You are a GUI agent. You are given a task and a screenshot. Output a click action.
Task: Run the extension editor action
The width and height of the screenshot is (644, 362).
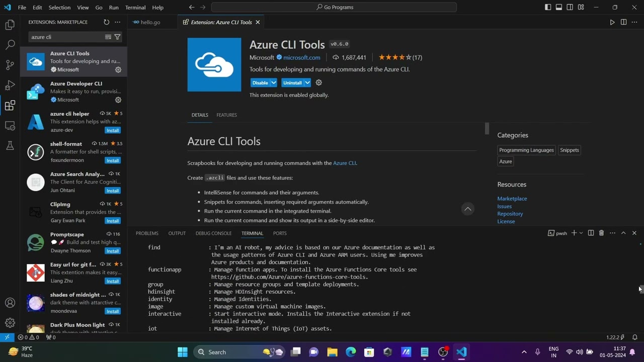(x=612, y=22)
